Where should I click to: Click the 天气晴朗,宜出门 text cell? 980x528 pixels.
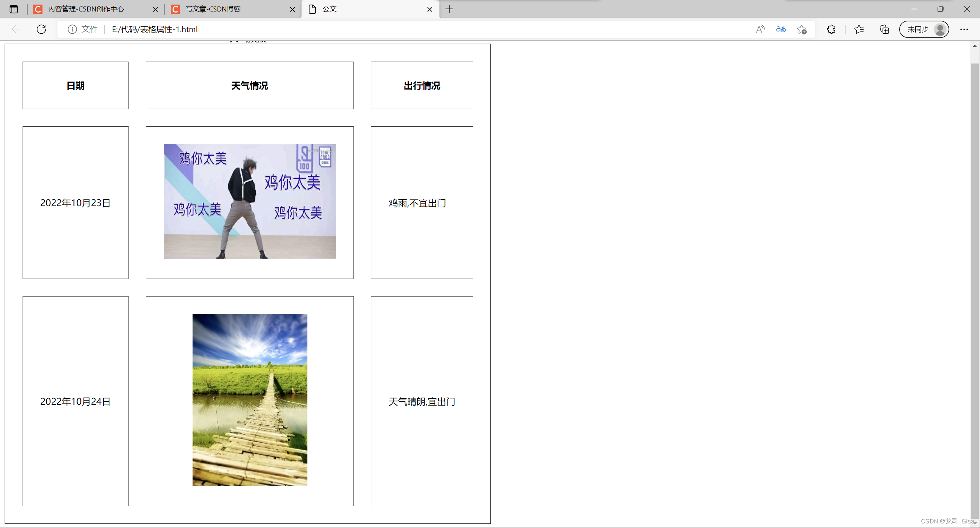pyautogui.click(x=422, y=401)
